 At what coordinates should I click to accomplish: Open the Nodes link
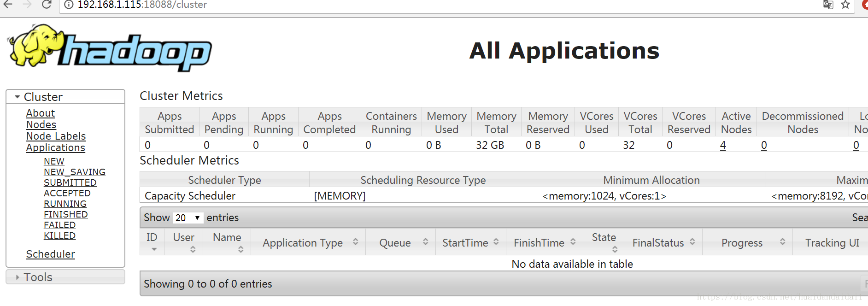click(x=41, y=124)
